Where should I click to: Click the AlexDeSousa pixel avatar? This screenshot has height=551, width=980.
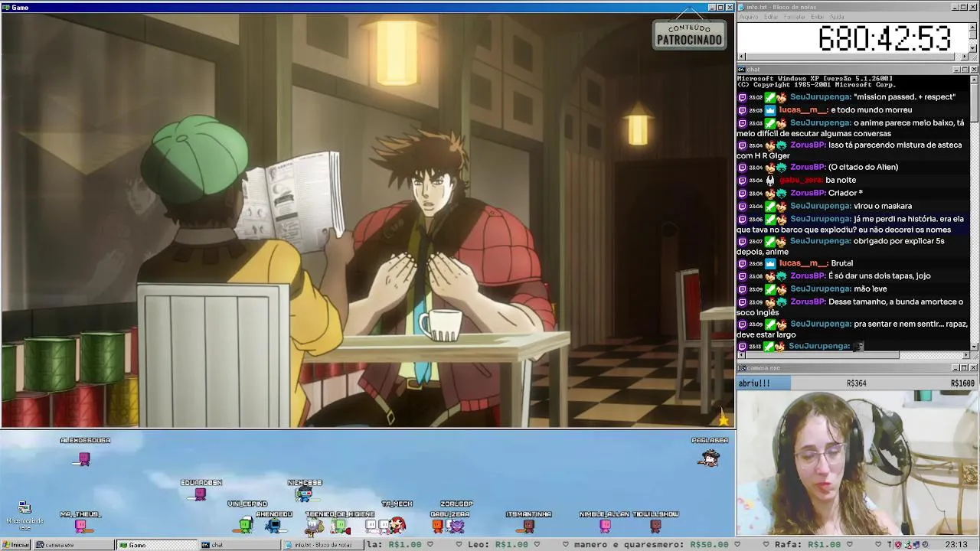click(x=84, y=459)
